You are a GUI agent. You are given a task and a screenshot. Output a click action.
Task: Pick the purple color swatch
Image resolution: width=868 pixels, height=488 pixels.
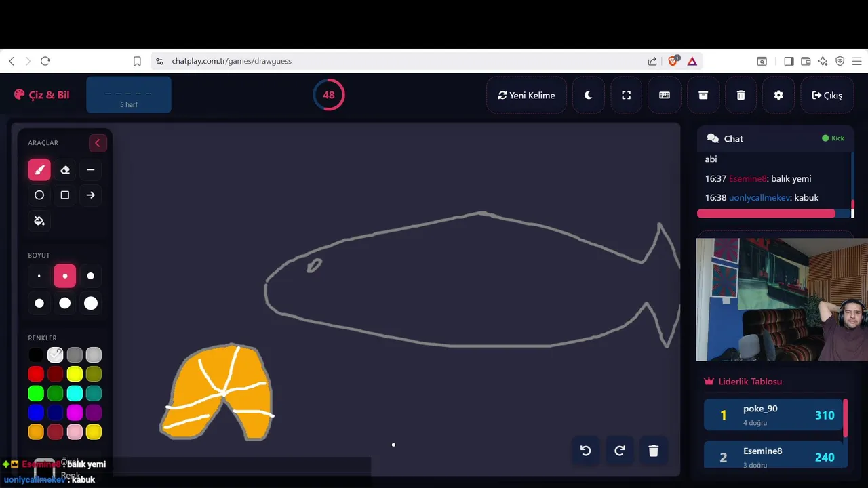pyautogui.click(x=94, y=412)
